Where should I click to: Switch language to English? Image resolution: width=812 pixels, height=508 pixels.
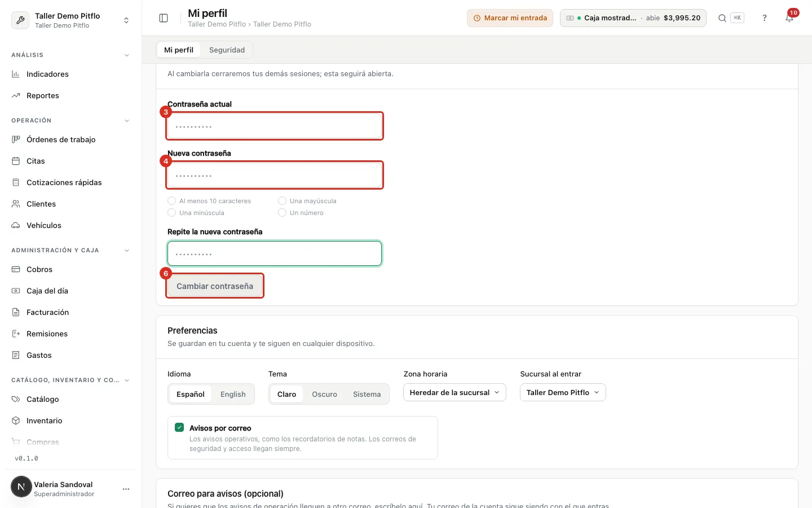[233, 394]
